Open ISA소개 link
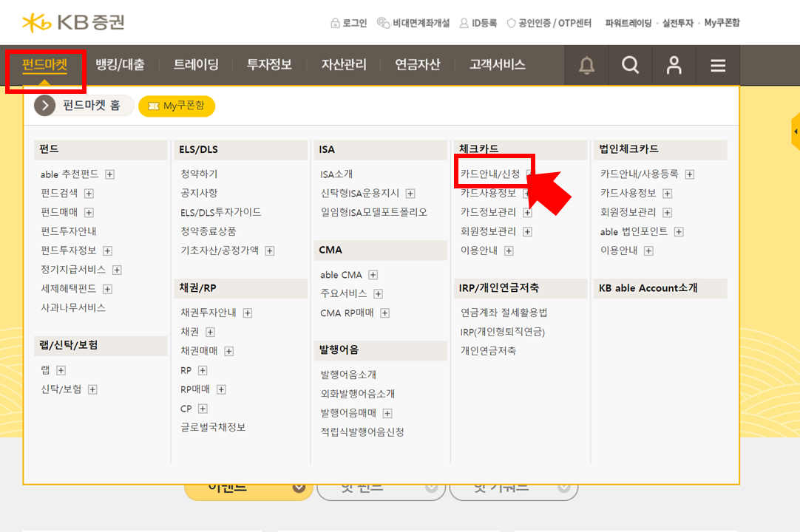Viewport: 800px width, 532px height. (x=336, y=174)
